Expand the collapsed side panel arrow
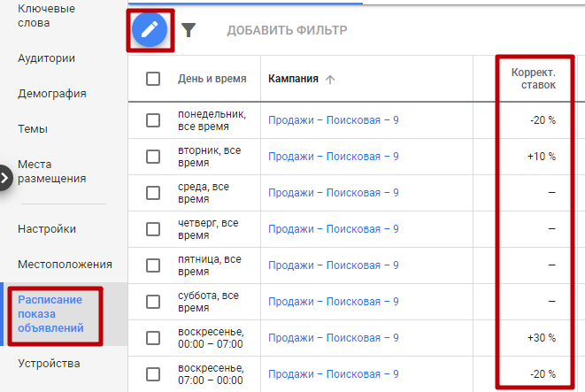Image resolution: width=585 pixels, height=392 pixels. pos(5,178)
